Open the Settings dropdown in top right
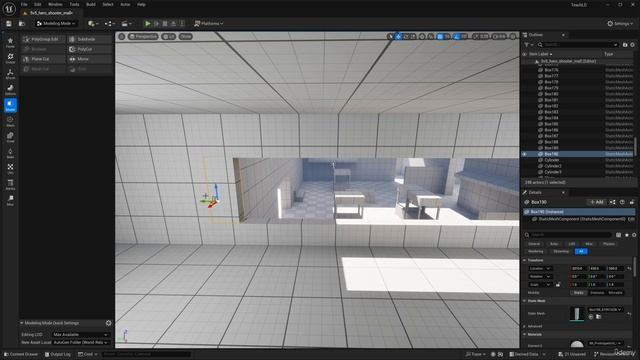This screenshot has width=640, height=360. click(x=620, y=24)
